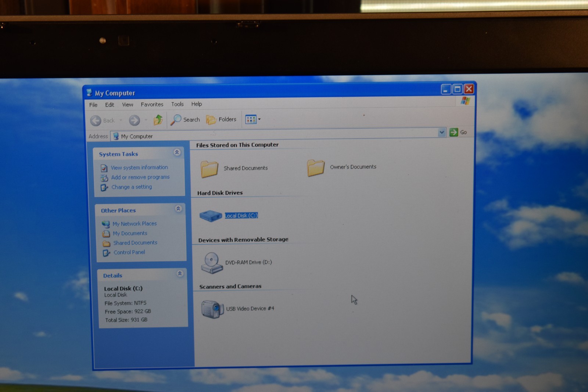The image size is (588, 392).
Task: Collapse the Details panel
Action: pyautogui.click(x=180, y=273)
